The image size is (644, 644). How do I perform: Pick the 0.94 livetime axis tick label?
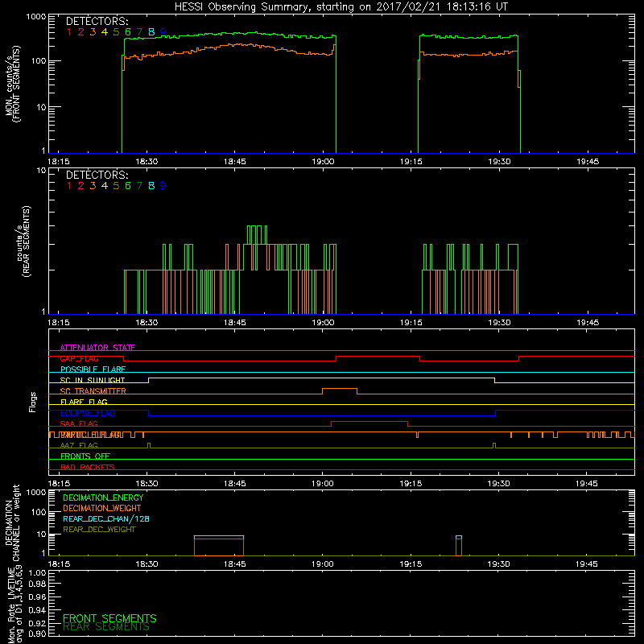(x=37, y=609)
